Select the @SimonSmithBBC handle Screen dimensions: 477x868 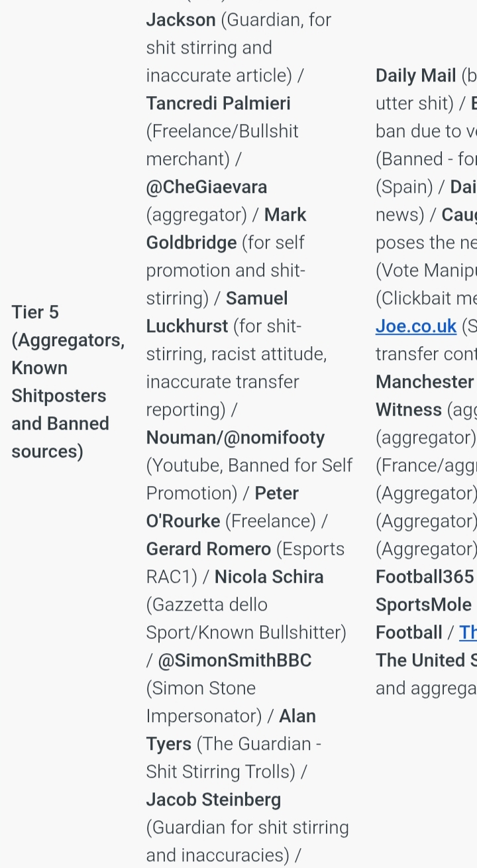[x=234, y=660]
